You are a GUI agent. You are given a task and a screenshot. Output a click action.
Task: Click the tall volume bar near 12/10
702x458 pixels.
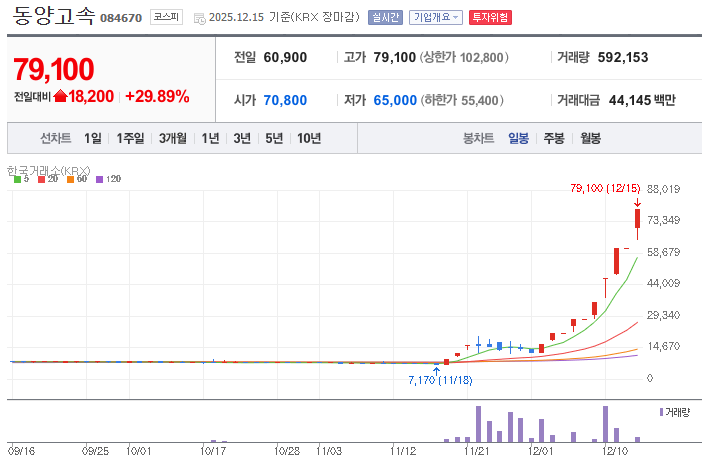point(605,424)
